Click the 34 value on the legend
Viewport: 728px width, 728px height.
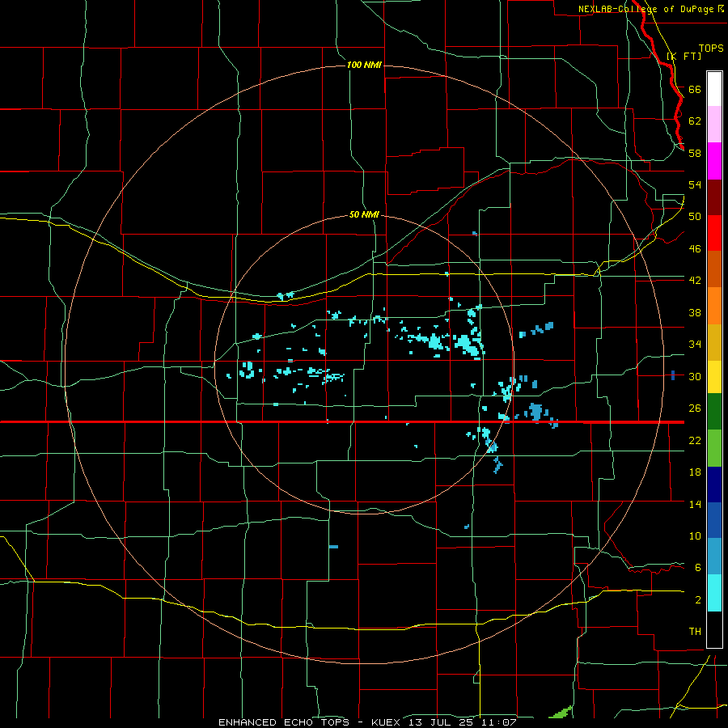[695, 344]
